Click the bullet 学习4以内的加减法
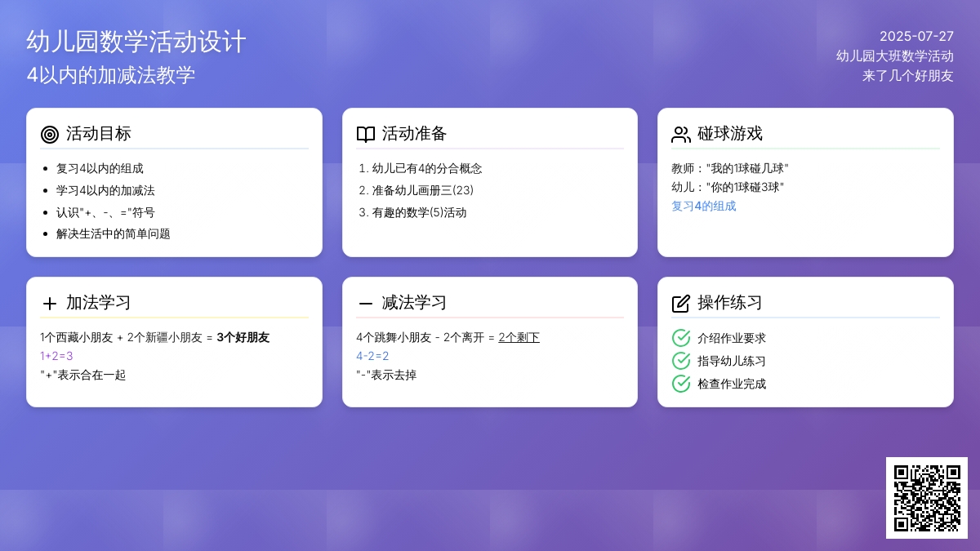Viewport: 980px width, 551px height. pos(105,191)
